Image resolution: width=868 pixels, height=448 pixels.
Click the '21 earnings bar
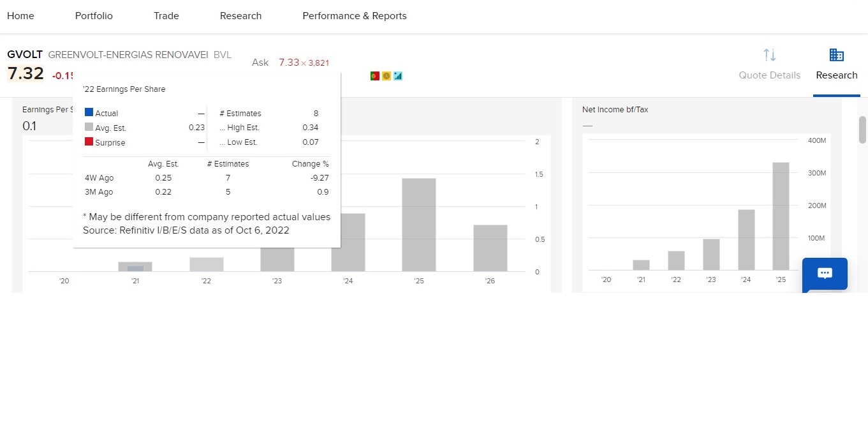pos(135,266)
